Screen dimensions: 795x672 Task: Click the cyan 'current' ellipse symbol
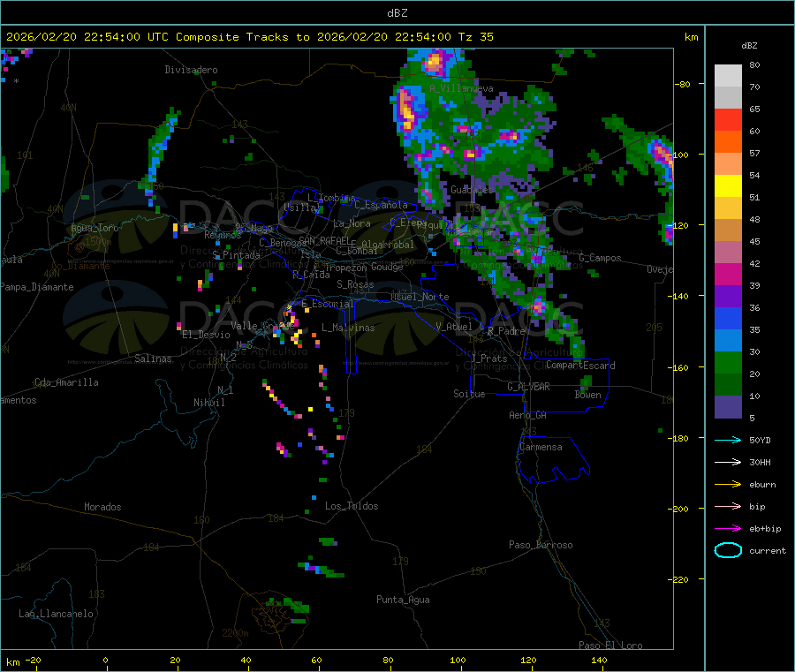pos(728,550)
